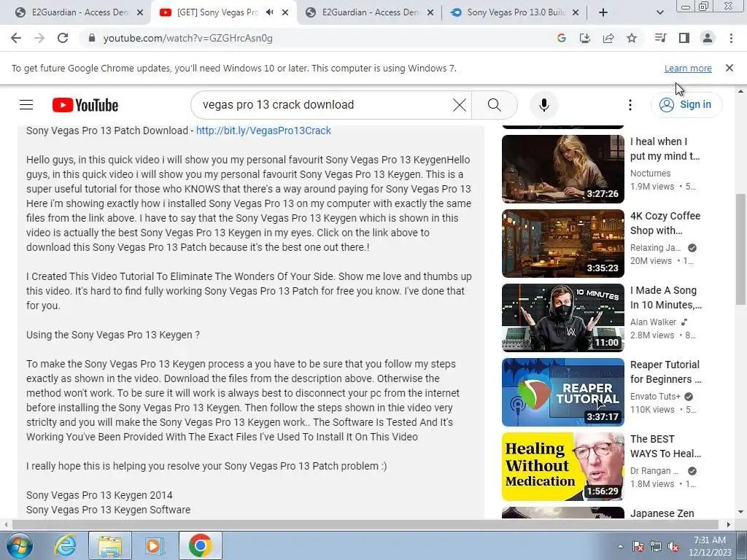
Task: Open Chrome three-dot menu
Action: pyautogui.click(x=731, y=38)
